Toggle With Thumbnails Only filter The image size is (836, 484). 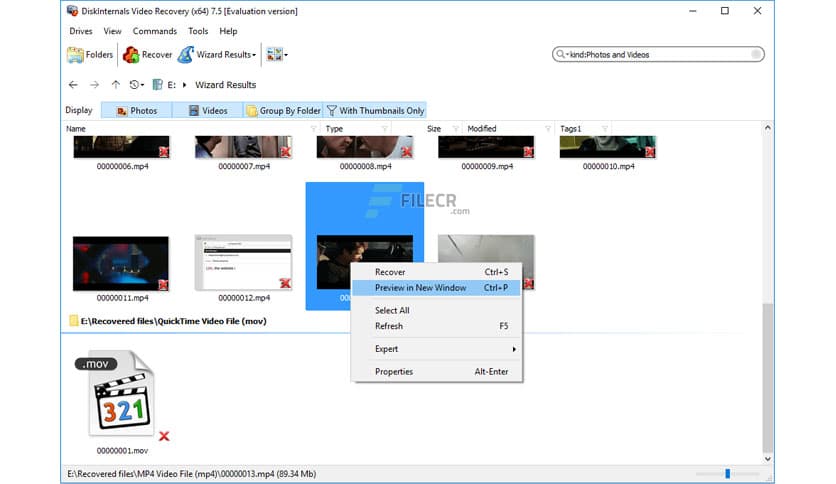tap(375, 110)
